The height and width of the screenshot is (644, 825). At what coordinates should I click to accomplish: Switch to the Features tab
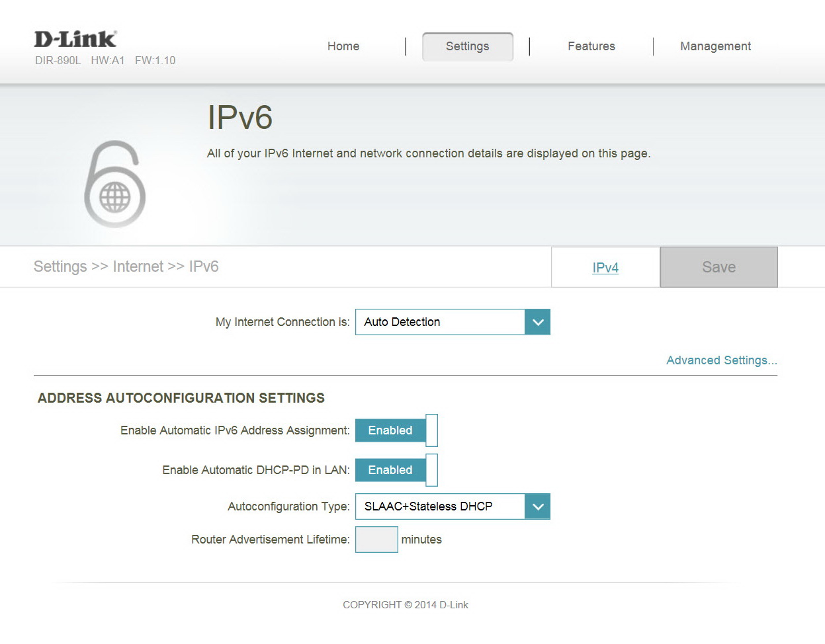[591, 46]
